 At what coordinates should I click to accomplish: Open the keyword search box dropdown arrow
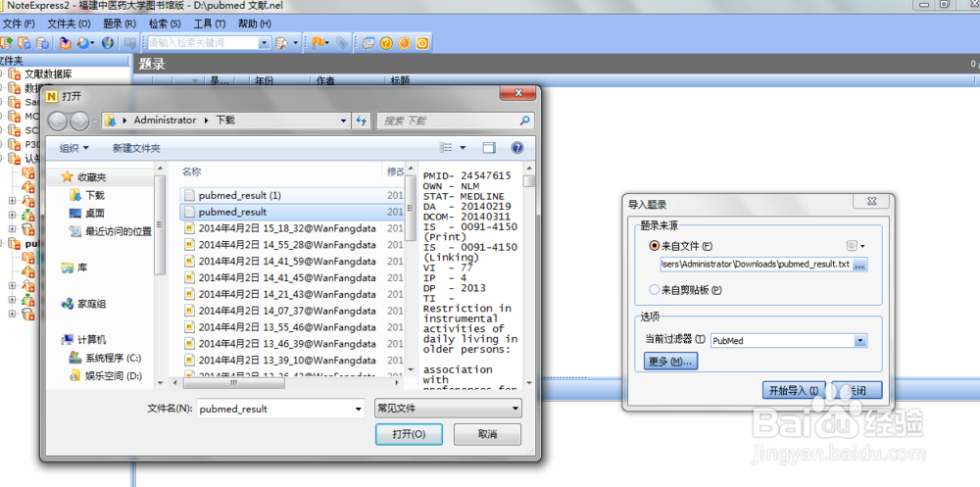pos(264,43)
